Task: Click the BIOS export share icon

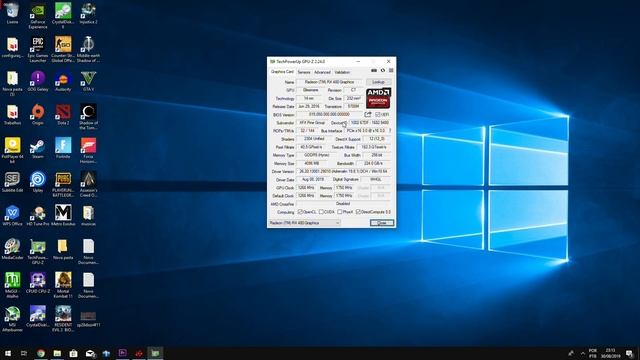Action: (x=368, y=114)
